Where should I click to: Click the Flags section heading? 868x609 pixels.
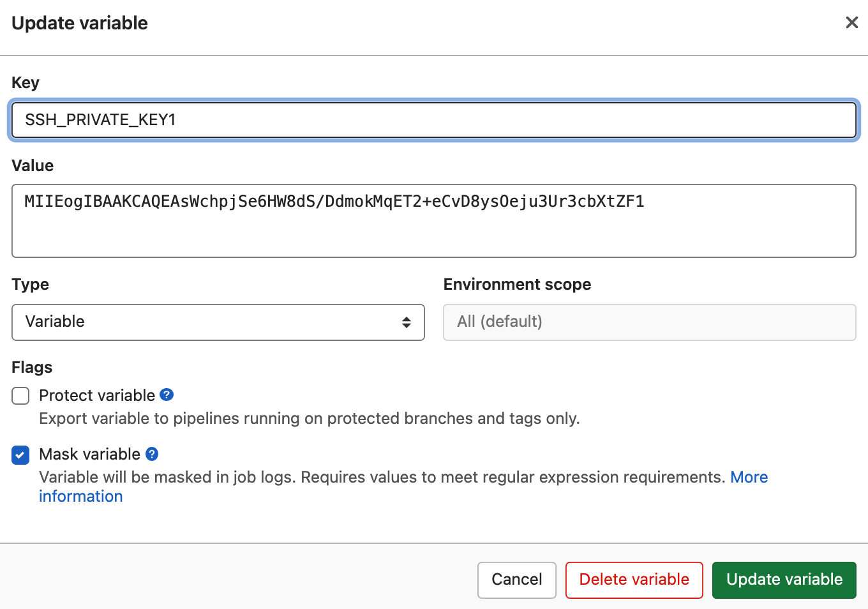(32, 368)
